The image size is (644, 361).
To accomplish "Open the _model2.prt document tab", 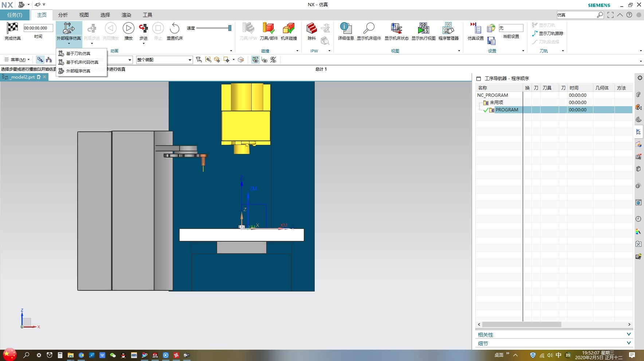I will coord(24,77).
